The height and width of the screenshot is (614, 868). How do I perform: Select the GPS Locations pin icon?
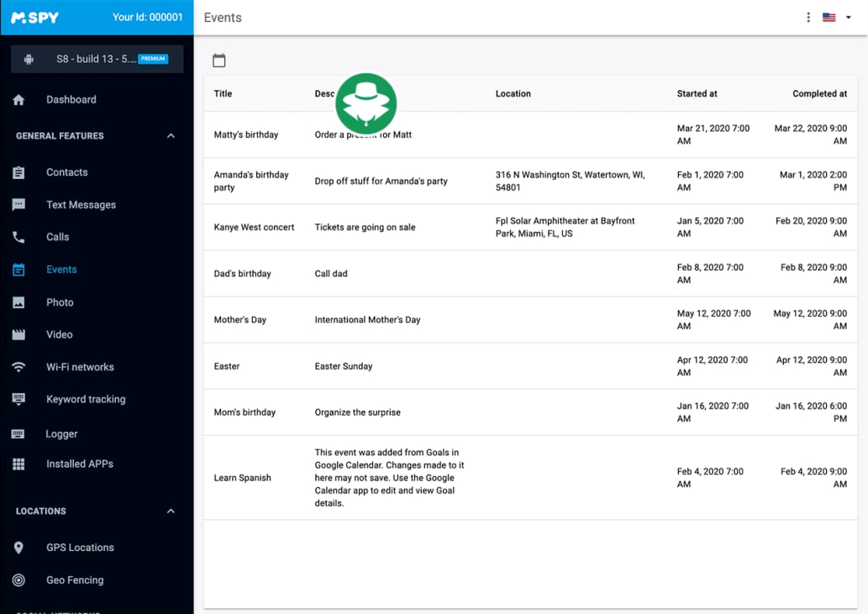[x=18, y=547]
